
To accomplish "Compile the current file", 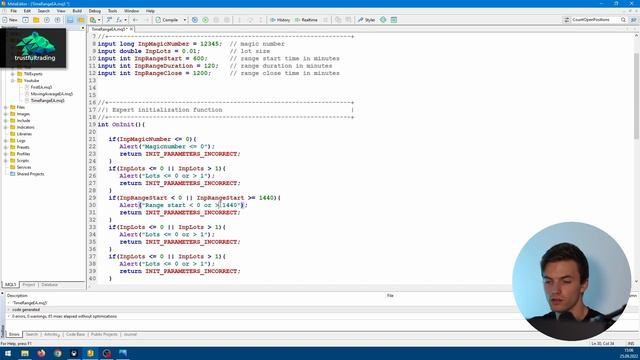I will [x=167, y=20].
